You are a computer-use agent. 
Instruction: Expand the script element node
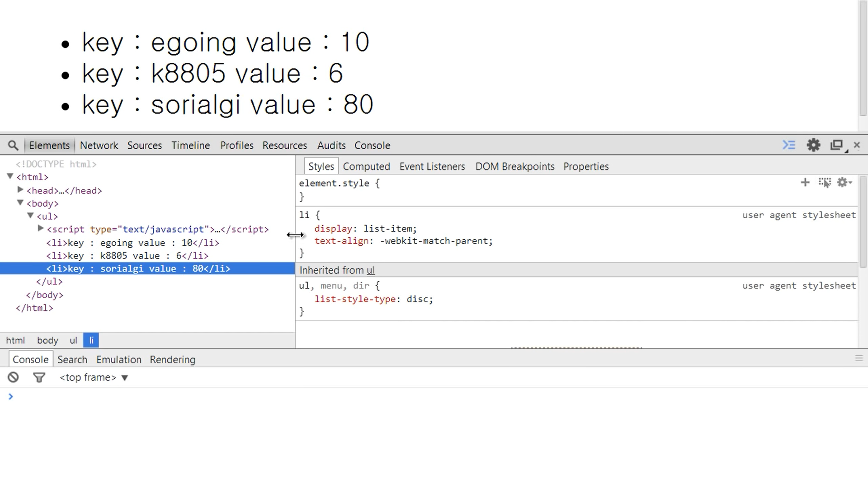pyautogui.click(x=41, y=229)
